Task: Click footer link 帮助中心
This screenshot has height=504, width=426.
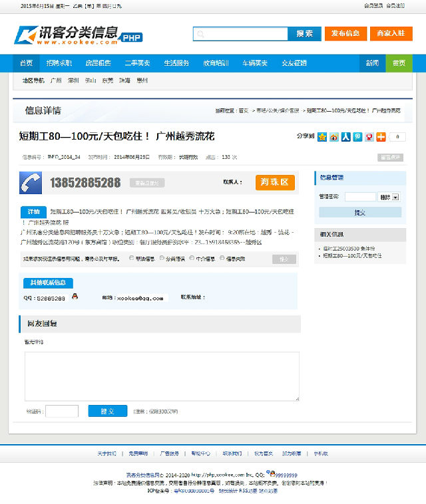Action: pos(200,453)
